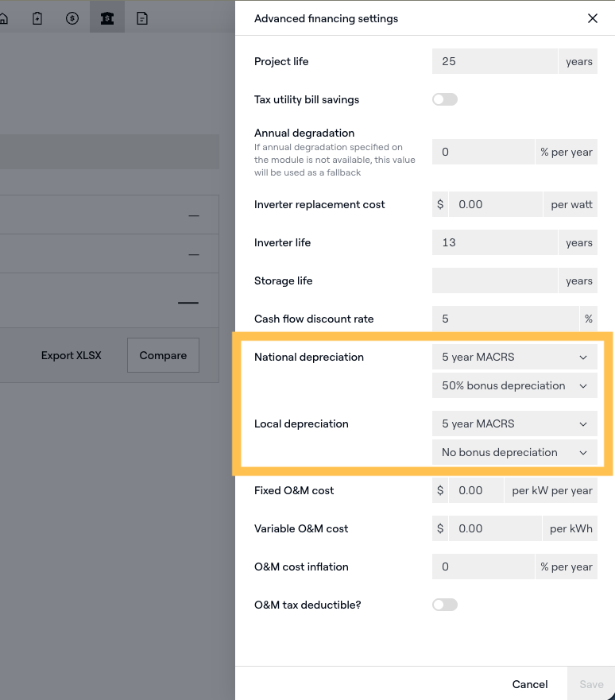This screenshot has height=700, width=615.
Task: Edit the Inverter replacement cost field
Action: click(x=495, y=204)
